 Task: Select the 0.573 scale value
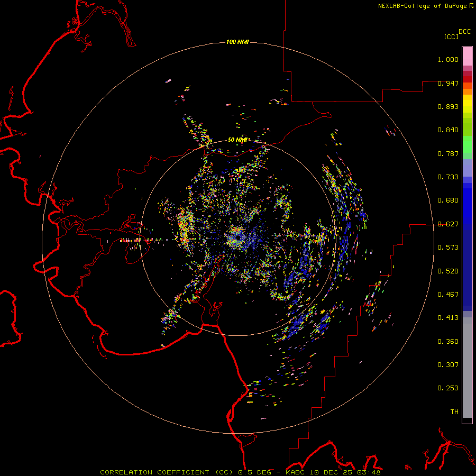pyautogui.click(x=448, y=248)
